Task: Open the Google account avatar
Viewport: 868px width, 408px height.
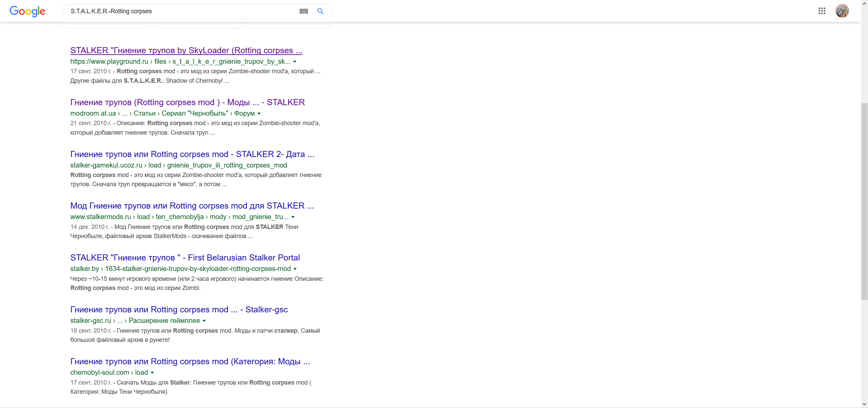Action: [x=842, y=11]
